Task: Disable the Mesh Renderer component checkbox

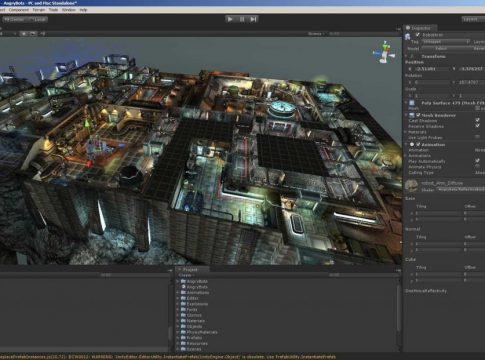Action: [x=418, y=115]
